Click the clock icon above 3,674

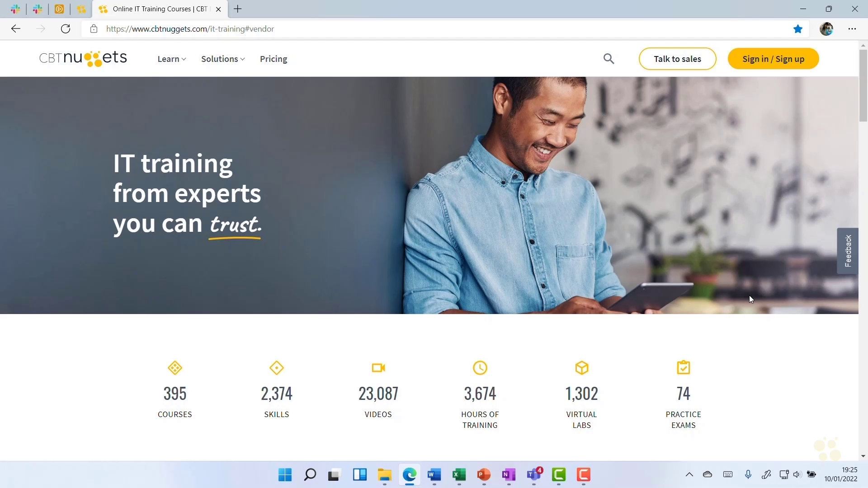click(x=480, y=368)
